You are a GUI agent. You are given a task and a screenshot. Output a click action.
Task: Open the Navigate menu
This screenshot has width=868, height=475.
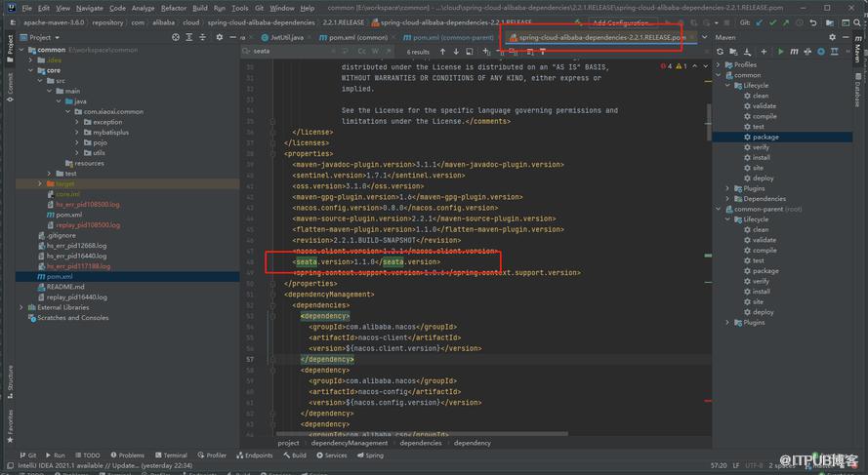tap(89, 9)
